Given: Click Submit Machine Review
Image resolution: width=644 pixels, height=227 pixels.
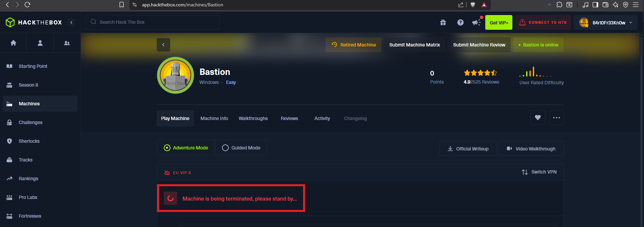Looking at the screenshot, I should point(479,45).
